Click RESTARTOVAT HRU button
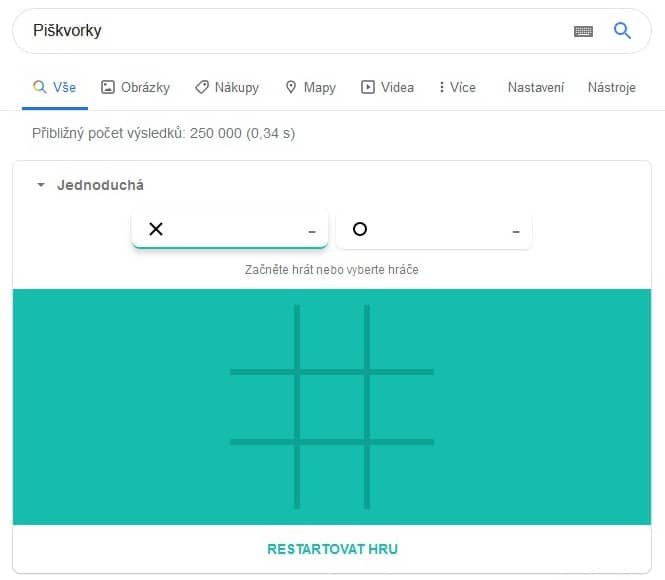This screenshot has width=665, height=580. [x=332, y=549]
